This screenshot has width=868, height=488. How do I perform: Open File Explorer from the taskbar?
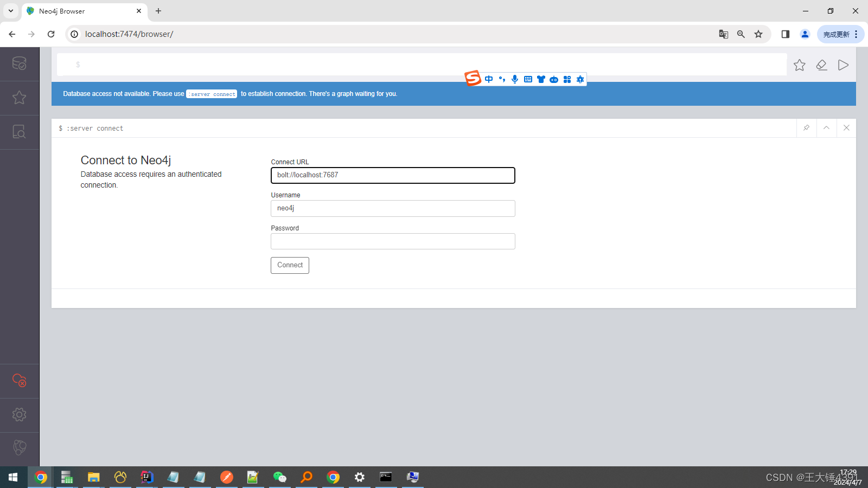[x=94, y=477]
